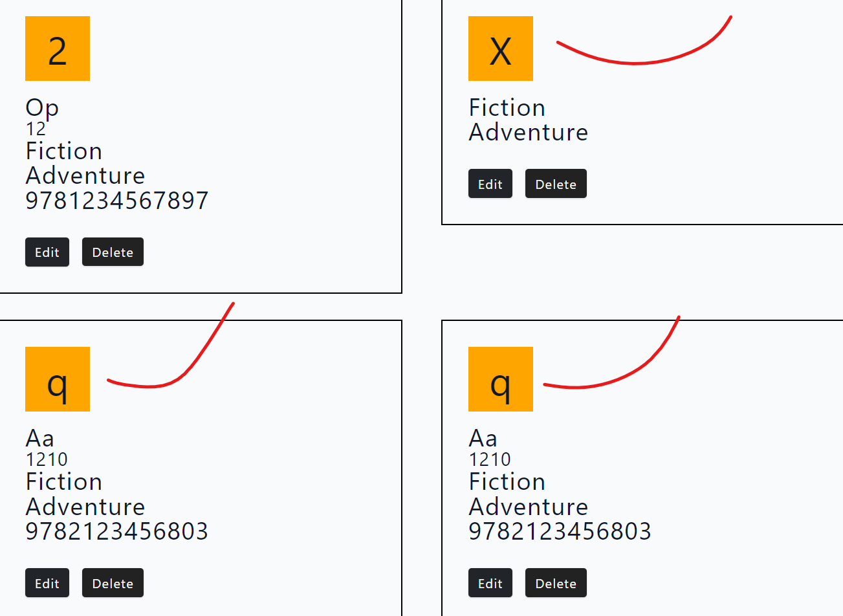
Task: Click "Fiction" in the "X" card
Action: [507, 107]
